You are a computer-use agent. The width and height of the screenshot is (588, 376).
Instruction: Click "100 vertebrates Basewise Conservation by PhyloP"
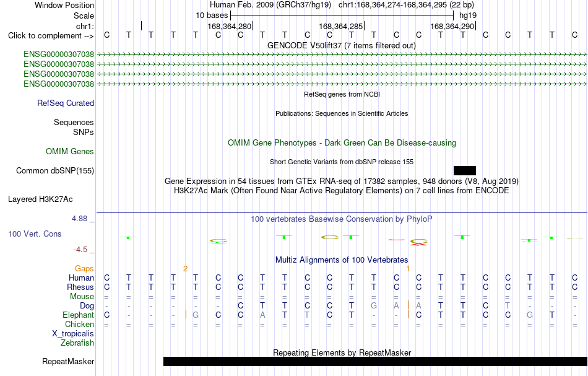click(x=342, y=219)
